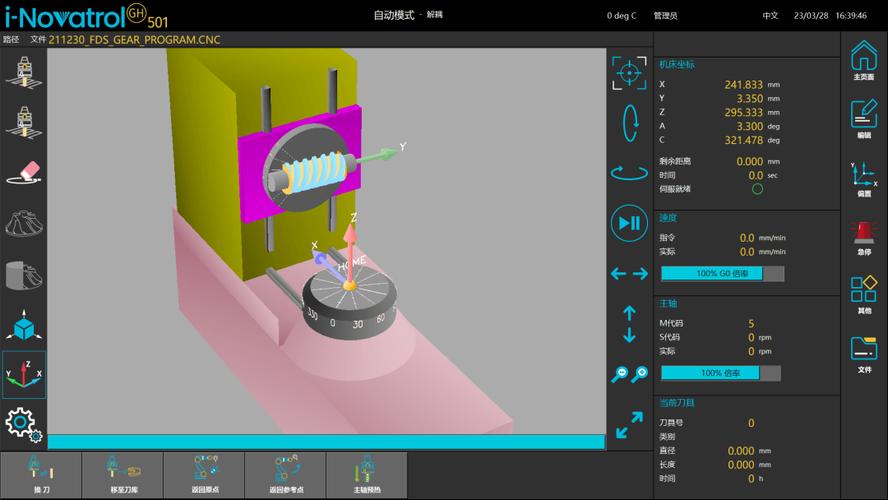Image resolution: width=888 pixels, height=500 pixels.
Task: Show the stock cylinder workpiece icon
Action: [x=23, y=275]
